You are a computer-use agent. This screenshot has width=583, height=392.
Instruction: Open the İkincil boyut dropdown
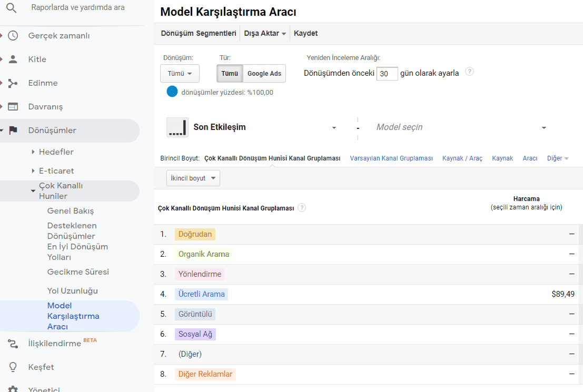[193, 178]
